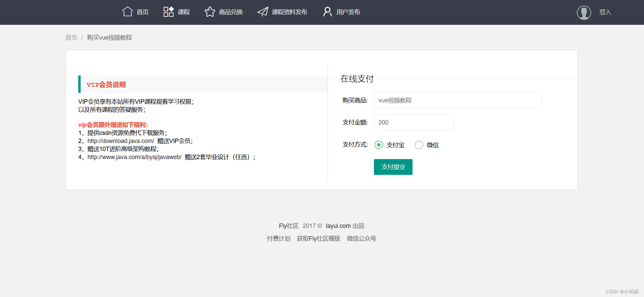Click 首页 in the breadcrumb
Image resolution: width=644 pixels, height=297 pixels.
pyautogui.click(x=71, y=38)
